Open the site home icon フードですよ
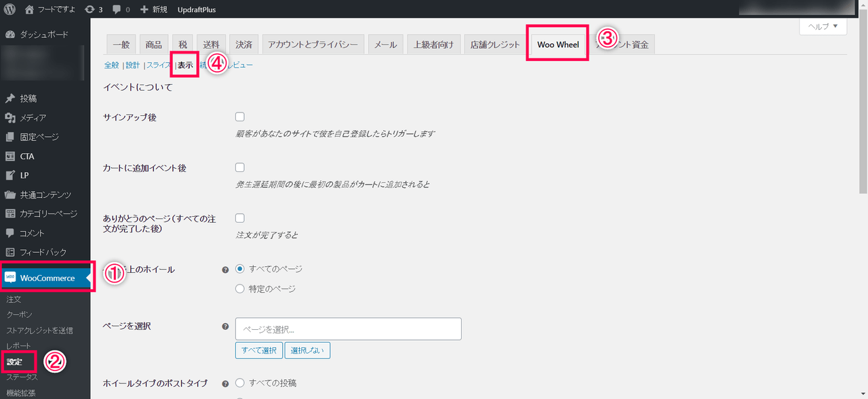The image size is (868, 399). coord(28,9)
